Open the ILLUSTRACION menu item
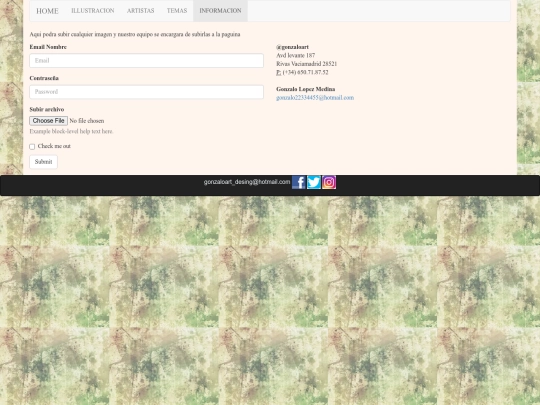The height and width of the screenshot is (405, 540). [93, 11]
